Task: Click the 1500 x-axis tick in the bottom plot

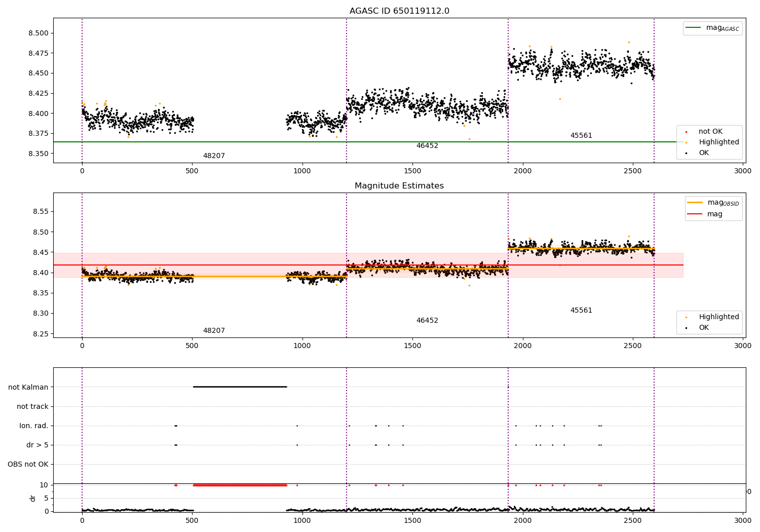Action: tap(412, 520)
